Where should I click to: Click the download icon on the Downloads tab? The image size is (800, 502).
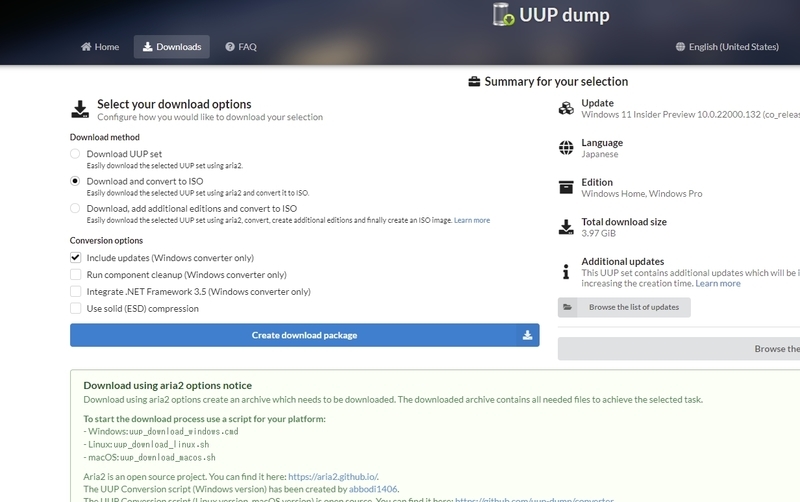coord(147,47)
